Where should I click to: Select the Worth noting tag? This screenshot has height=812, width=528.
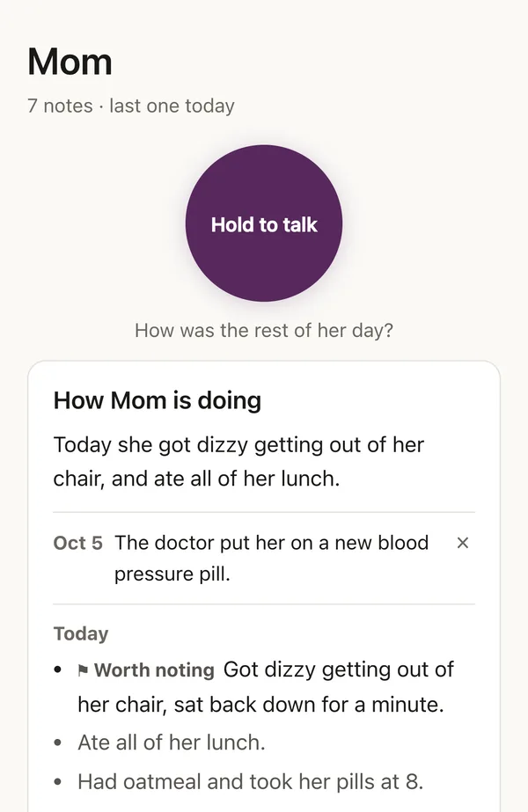pos(154,670)
